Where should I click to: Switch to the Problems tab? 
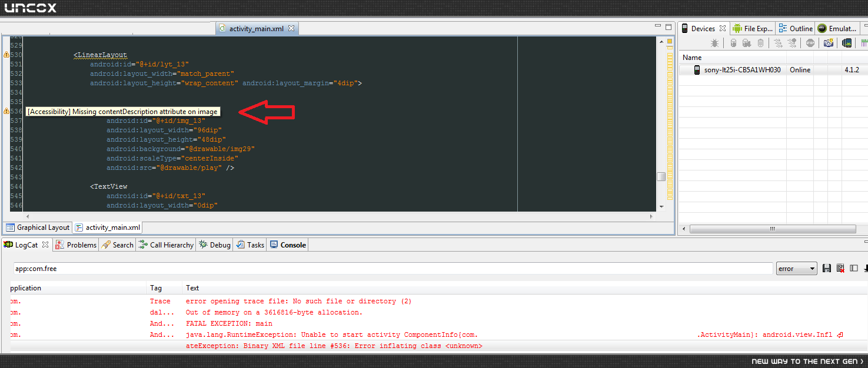click(76, 245)
